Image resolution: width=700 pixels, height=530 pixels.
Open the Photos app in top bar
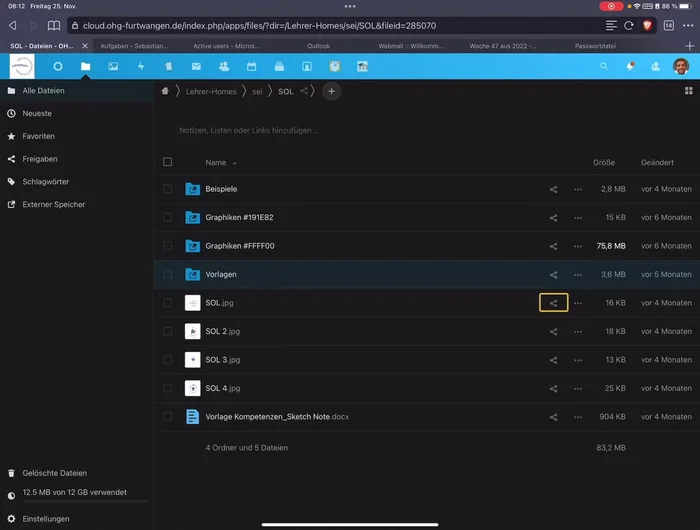pos(113,66)
